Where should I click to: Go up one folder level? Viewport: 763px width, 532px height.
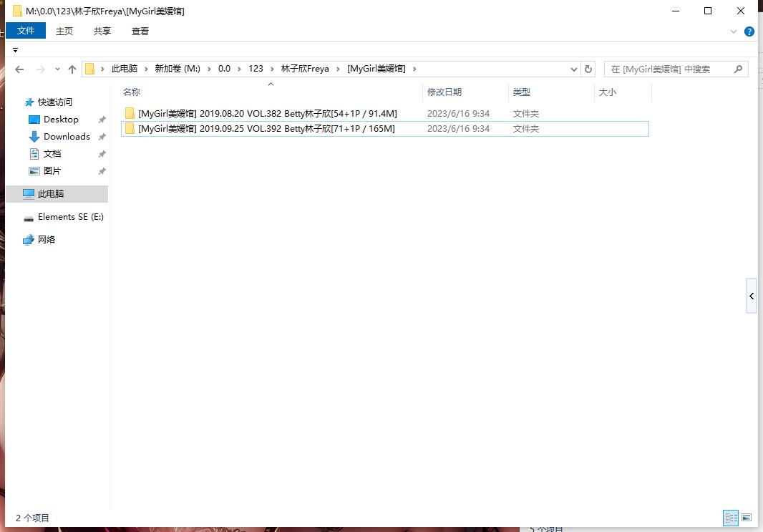(x=72, y=69)
